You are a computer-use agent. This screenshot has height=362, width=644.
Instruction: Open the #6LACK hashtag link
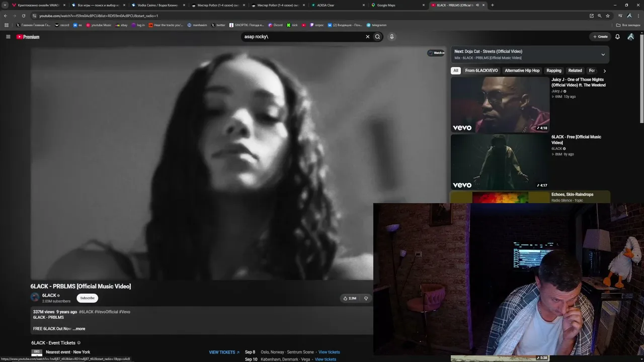pyautogui.click(x=86, y=312)
